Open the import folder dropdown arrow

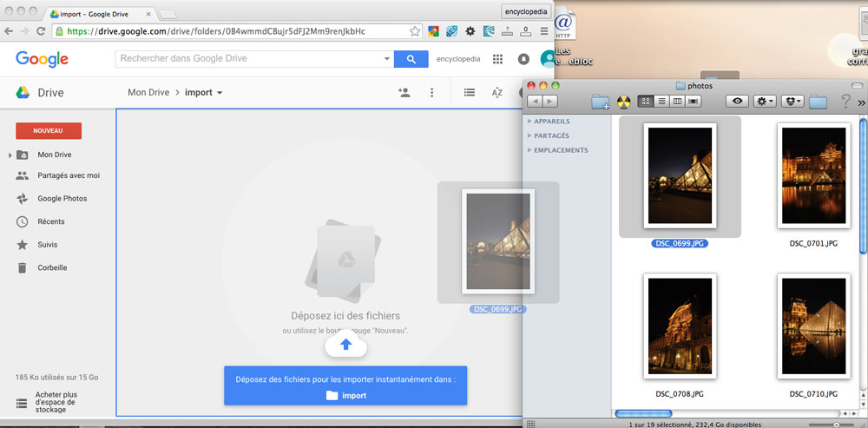tap(220, 93)
